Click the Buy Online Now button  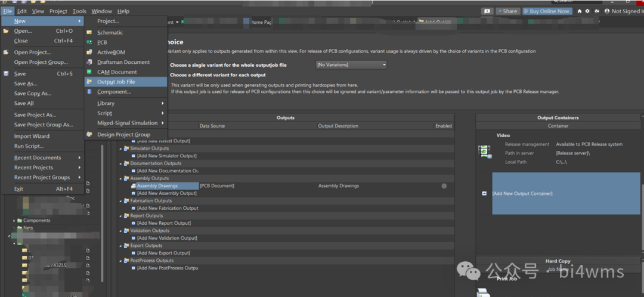click(x=547, y=11)
